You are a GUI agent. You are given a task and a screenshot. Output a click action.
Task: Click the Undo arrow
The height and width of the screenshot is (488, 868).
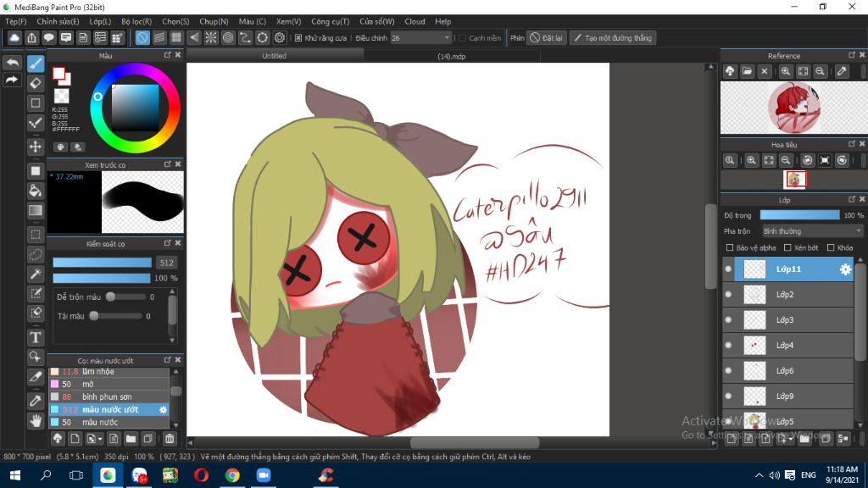[x=12, y=63]
